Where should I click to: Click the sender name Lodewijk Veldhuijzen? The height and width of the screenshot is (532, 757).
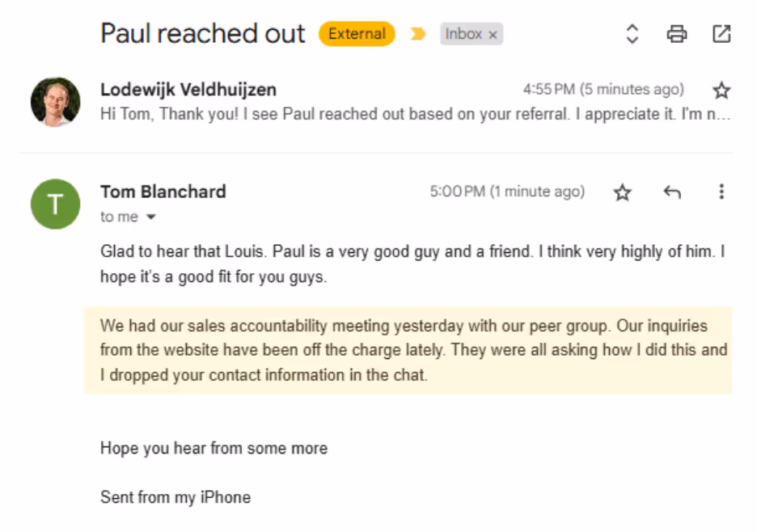pyautogui.click(x=188, y=90)
